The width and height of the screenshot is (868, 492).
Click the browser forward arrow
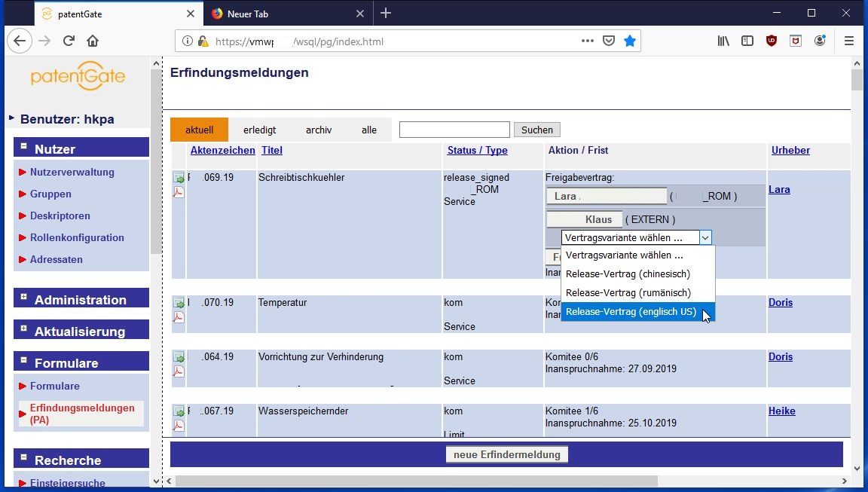pos(44,41)
